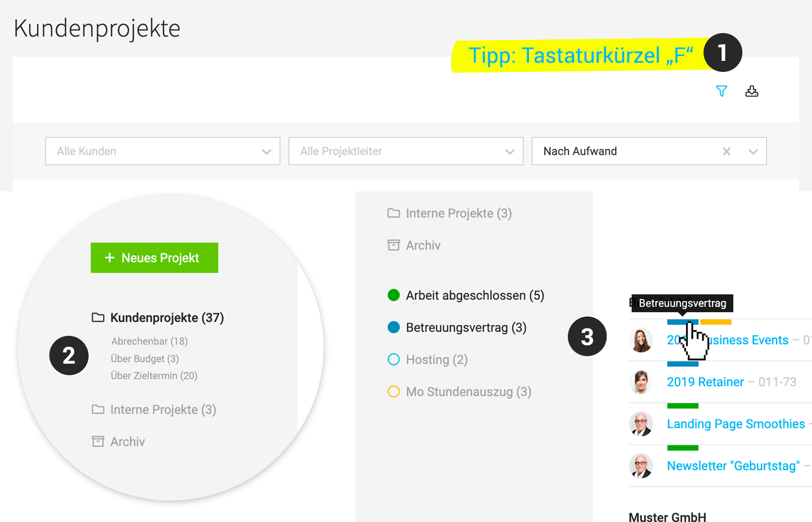Open the Nach Aufwand sort dropdown arrow

(753, 151)
